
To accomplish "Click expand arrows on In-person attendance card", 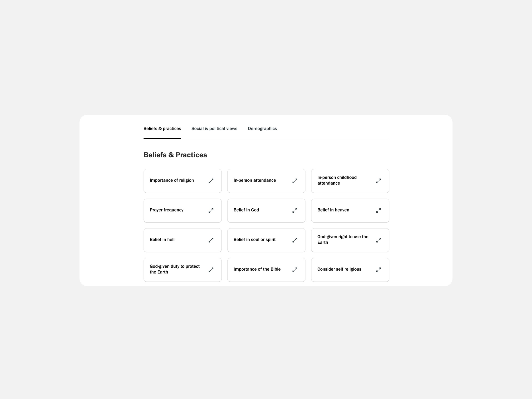I will coord(295,181).
